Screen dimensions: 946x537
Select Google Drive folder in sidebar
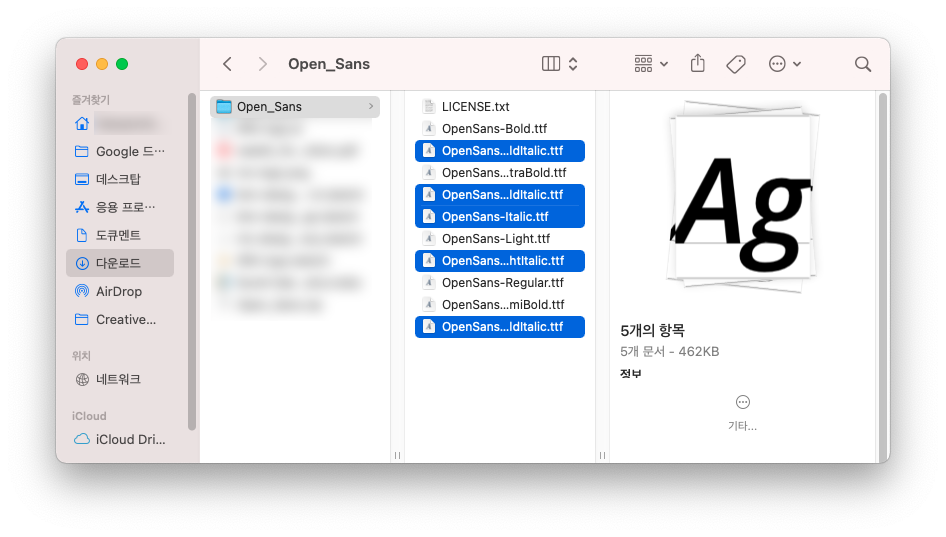pyautogui.click(x=120, y=151)
